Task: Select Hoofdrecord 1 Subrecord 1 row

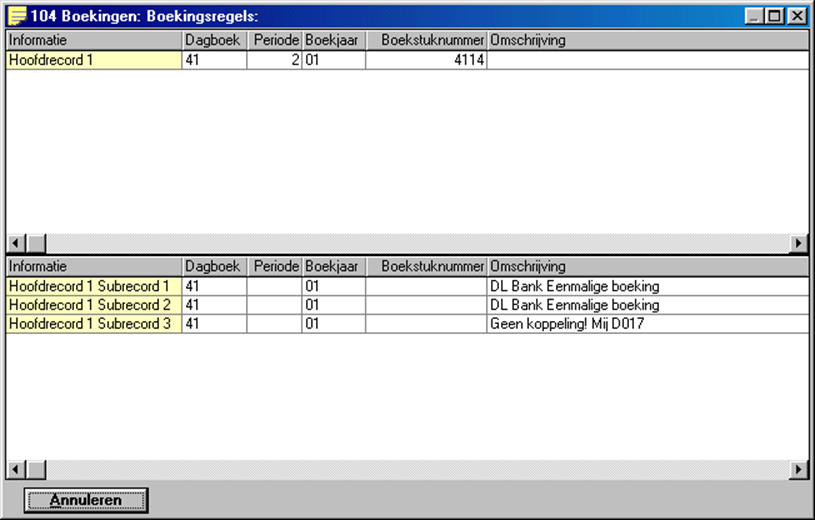Action: (94, 287)
